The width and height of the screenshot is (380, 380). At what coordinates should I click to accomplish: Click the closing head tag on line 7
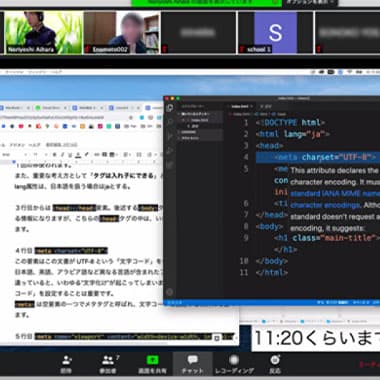tap(271, 215)
